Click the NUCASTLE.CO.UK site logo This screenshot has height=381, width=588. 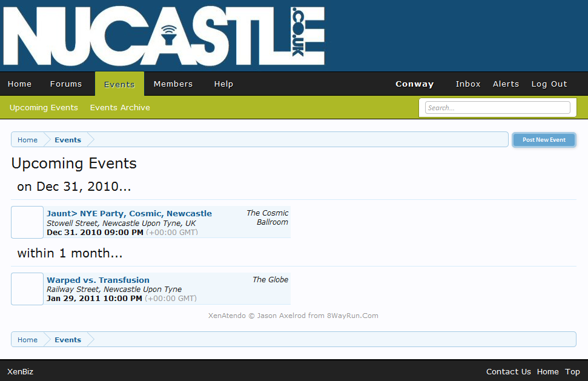pyautogui.click(x=164, y=36)
